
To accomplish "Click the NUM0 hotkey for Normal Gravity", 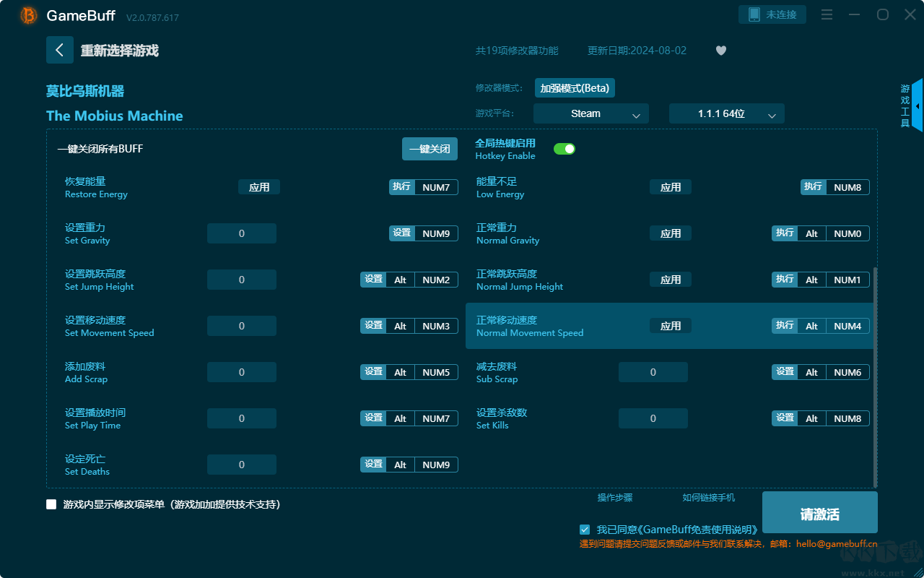I will point(847,233).
